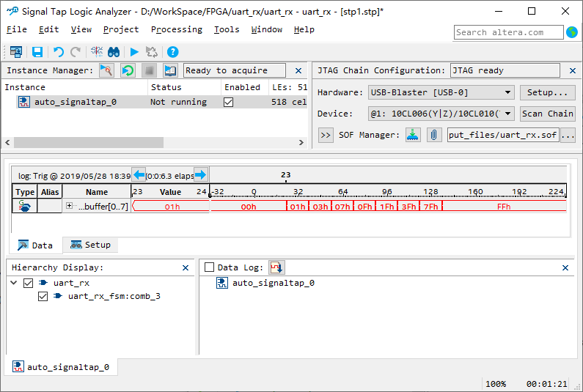Undo the last action
The image size is (583, 392).
click(x=59, y=52)
